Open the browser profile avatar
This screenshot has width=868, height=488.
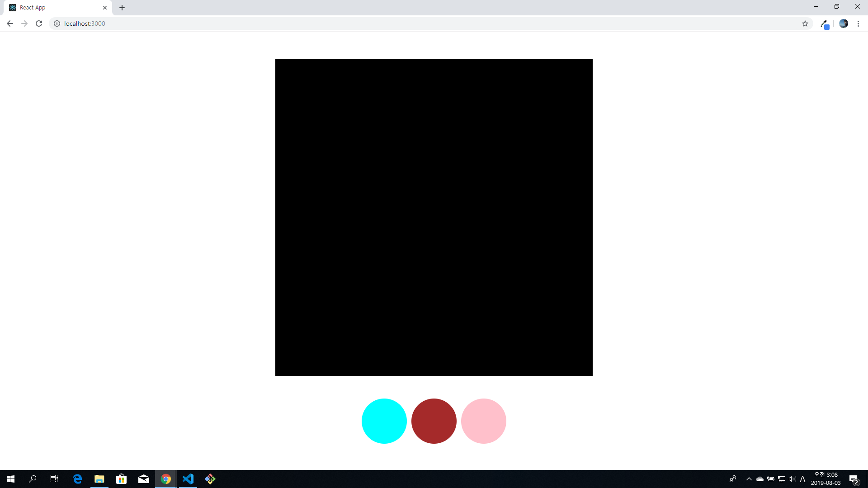point(843,23)
